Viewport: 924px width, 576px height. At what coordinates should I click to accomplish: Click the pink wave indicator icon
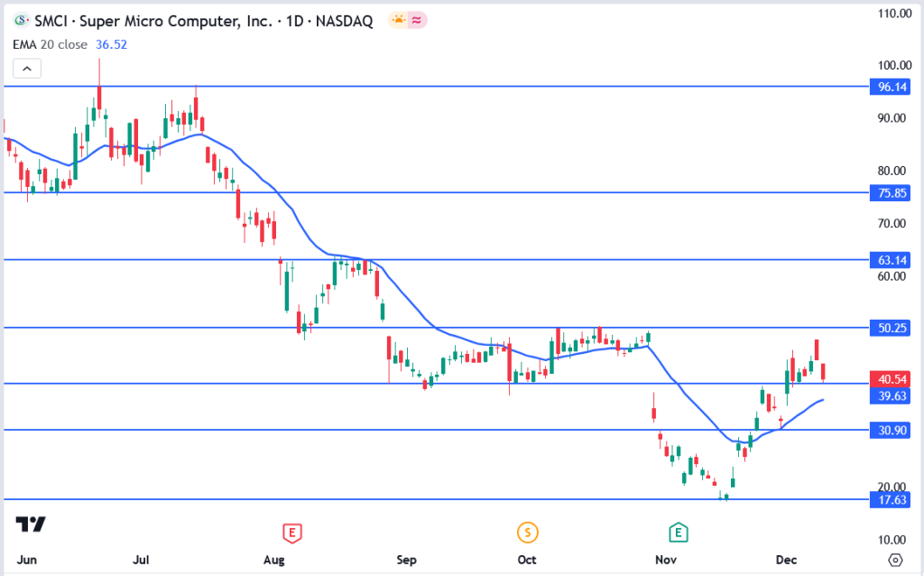(418, 20)
